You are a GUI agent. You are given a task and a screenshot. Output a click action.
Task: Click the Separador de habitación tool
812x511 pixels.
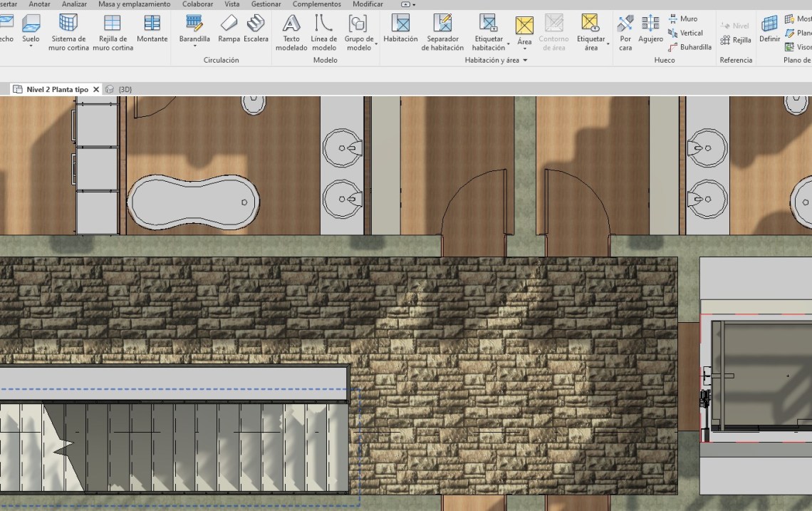442,31
